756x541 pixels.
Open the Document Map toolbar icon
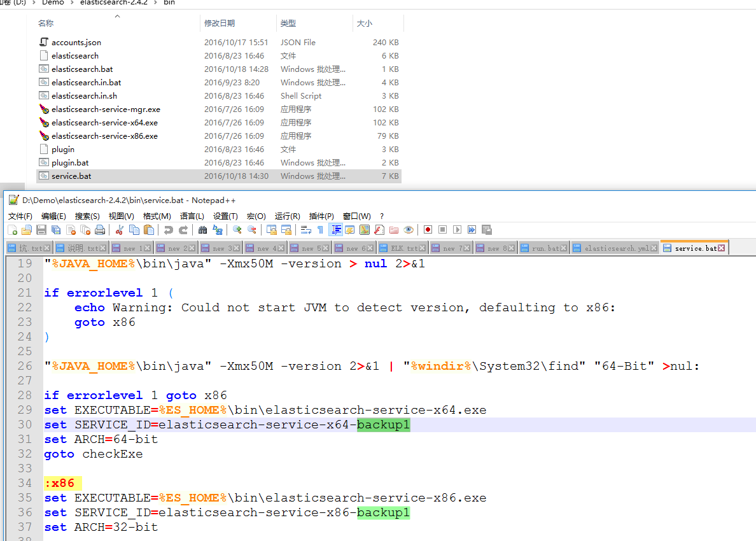(x=365, y=230)
